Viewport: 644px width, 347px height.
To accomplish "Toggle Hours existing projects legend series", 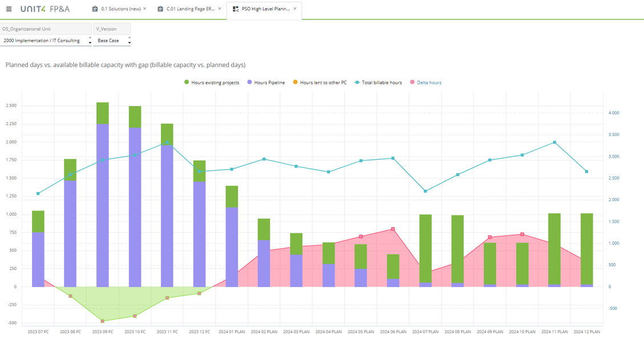I will coord(212,83).
